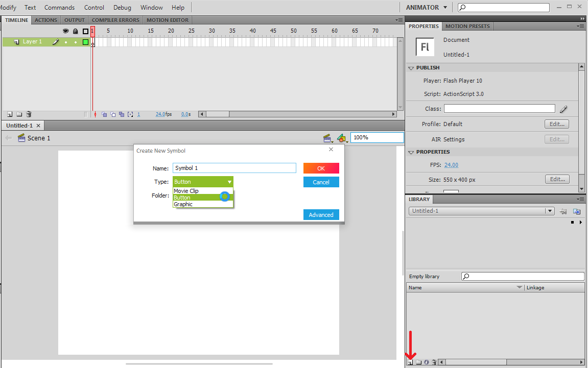Screen dimensions: 588x368
Task: Collapse the PROPERTIES section triangle
Action: (411, 152)
